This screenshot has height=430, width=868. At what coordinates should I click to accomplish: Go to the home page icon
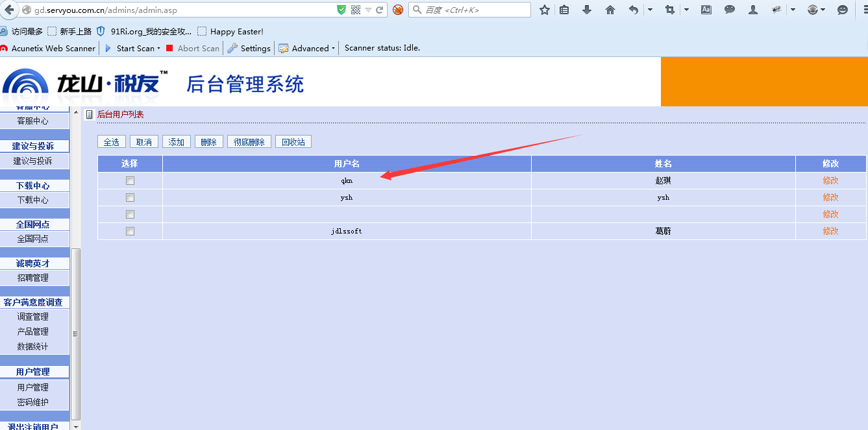(610, 10)
